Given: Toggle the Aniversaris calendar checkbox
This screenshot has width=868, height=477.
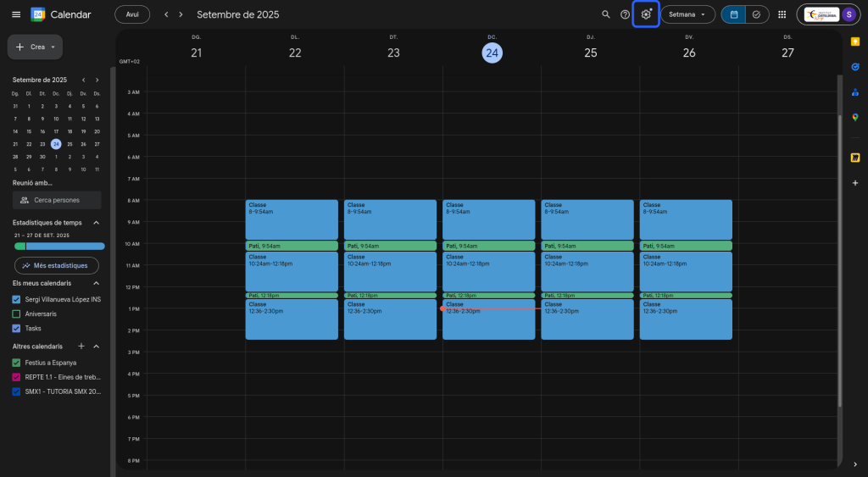Looking at the screenshot, I should click(17, 313).
